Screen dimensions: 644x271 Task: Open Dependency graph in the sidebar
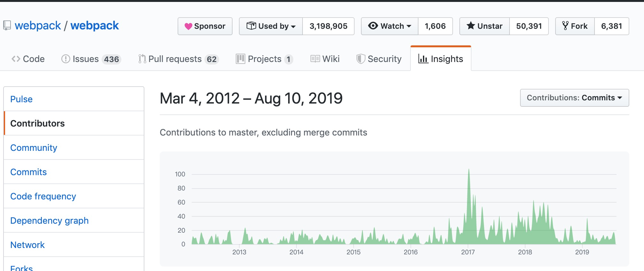click(x=74, y=221)
